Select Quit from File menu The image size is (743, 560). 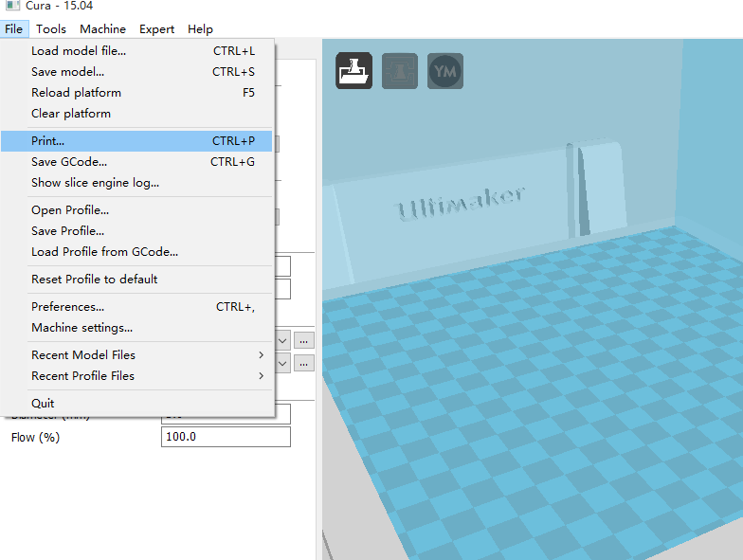(136, 404)
